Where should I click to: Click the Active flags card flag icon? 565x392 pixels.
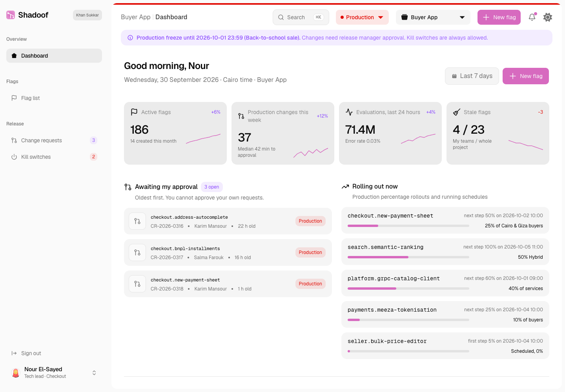point(134,112)
